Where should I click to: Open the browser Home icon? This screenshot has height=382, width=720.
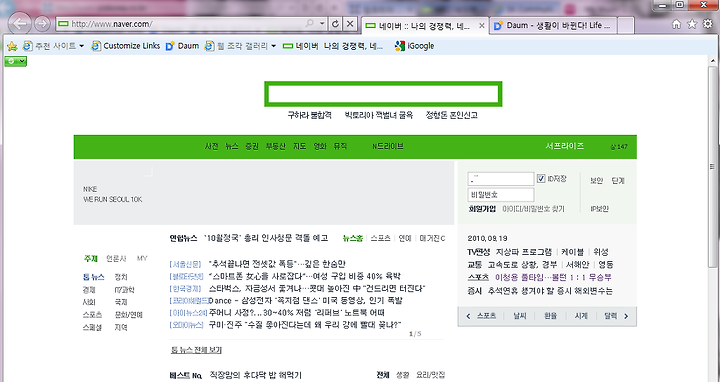(x=676, y=24)
